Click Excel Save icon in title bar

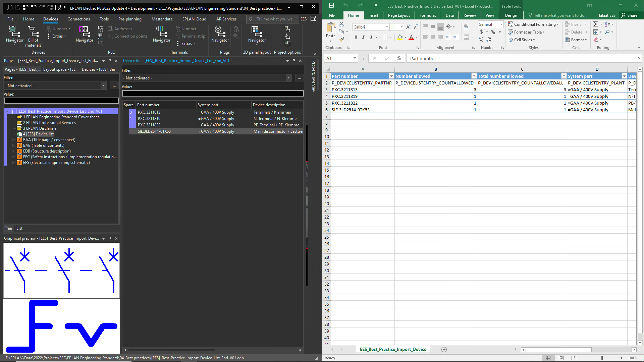click(331, 6)
